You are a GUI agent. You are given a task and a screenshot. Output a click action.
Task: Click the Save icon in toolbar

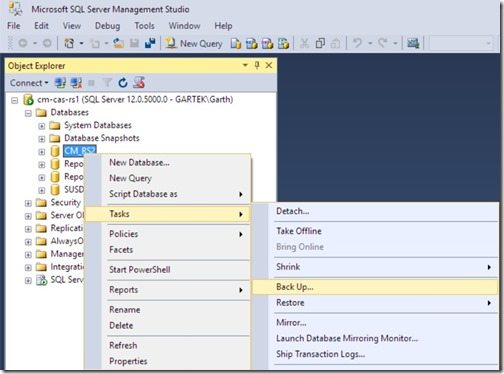134,43
